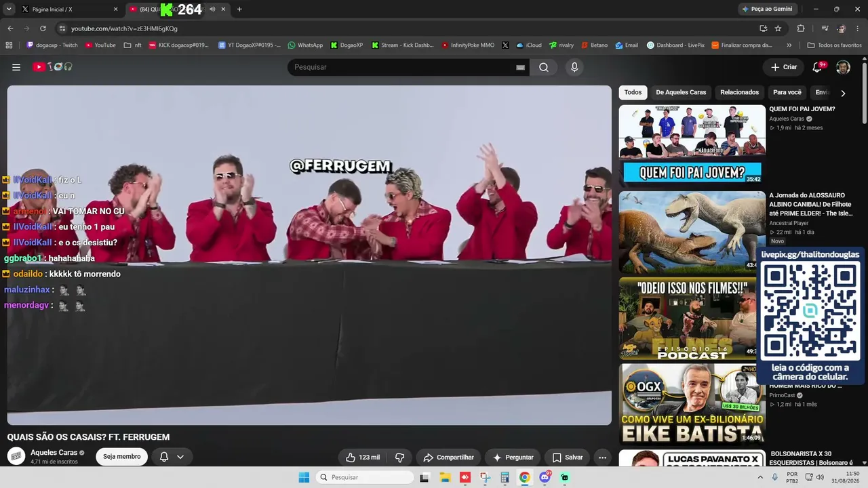
Task: Like the video with 123 mil
Action: (x=362, y=457)
